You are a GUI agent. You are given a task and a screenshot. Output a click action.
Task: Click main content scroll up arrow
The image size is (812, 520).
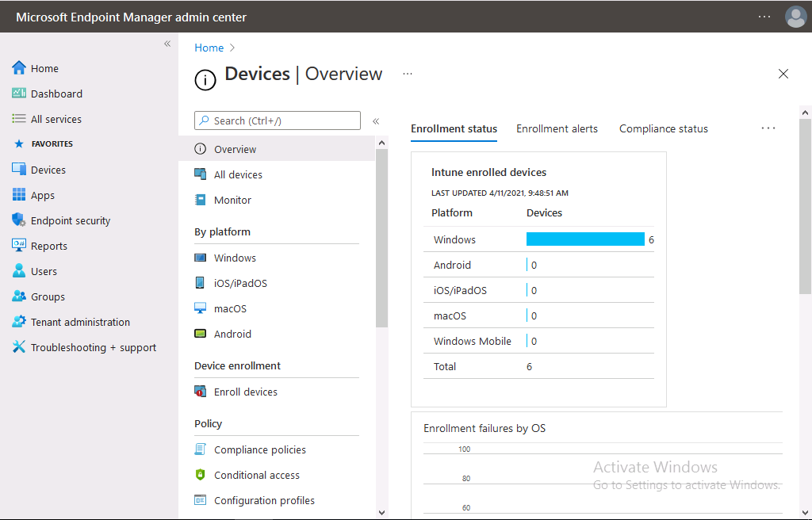tap(805, 112)
